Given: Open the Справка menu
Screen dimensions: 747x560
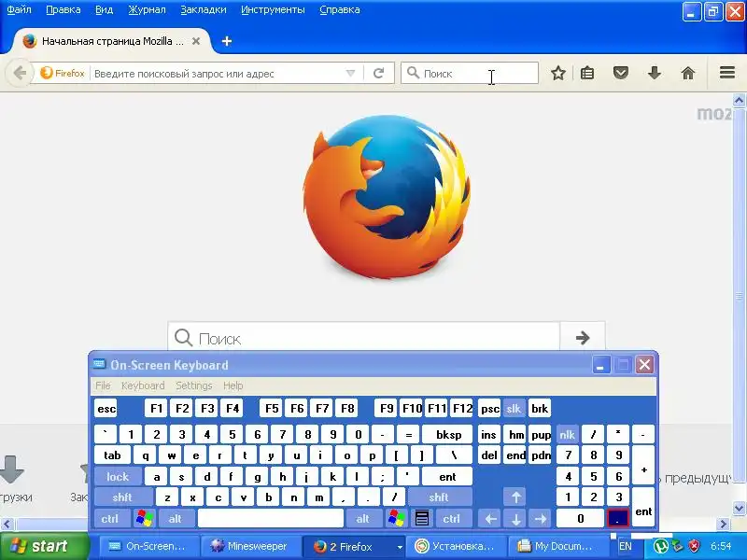Looking at the screenshot, I should tap(340, 9).
